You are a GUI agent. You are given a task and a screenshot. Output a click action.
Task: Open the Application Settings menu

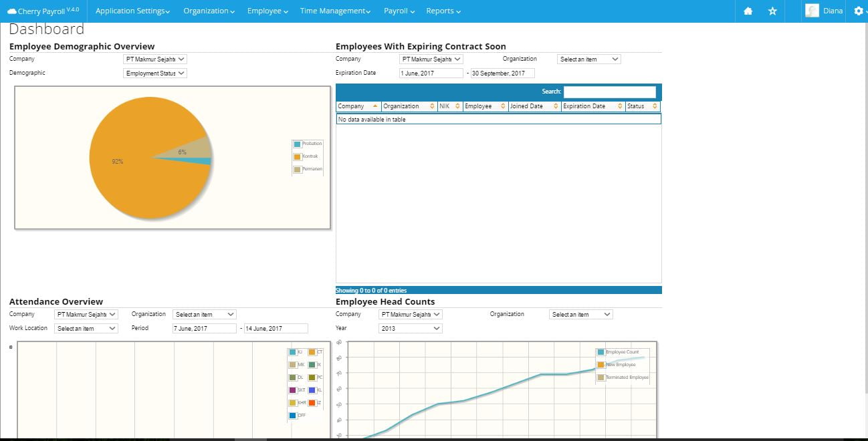132,11
